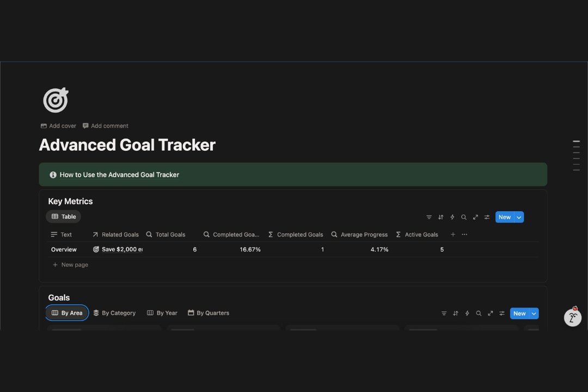The width and height of the screenshot is (588, 392).
Task: Open Key Metrics database full page
Action: click(x=475, y=217)
